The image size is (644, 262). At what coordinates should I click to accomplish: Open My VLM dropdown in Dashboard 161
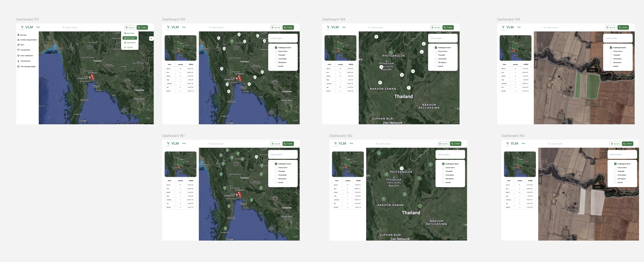(276, 144)
